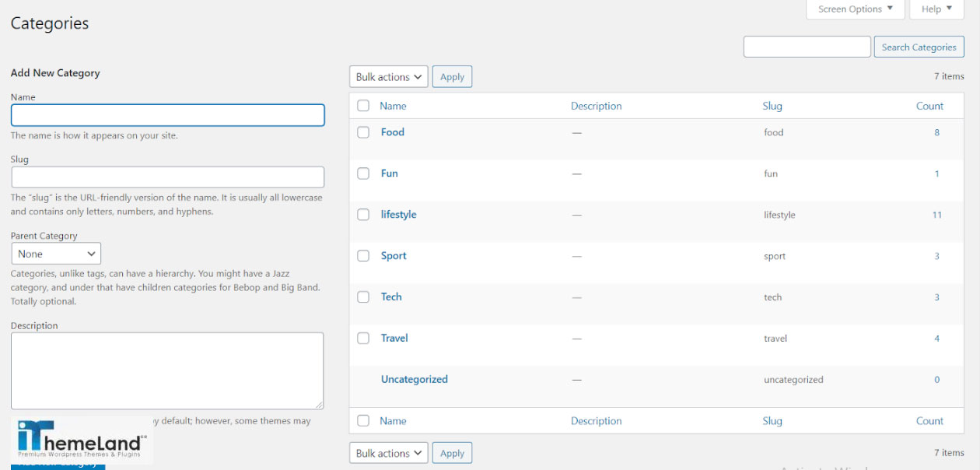This screenshot has width=980, height=470.
Task: Click the '7 items' count below the table
Action: click(x=949, y=452)
